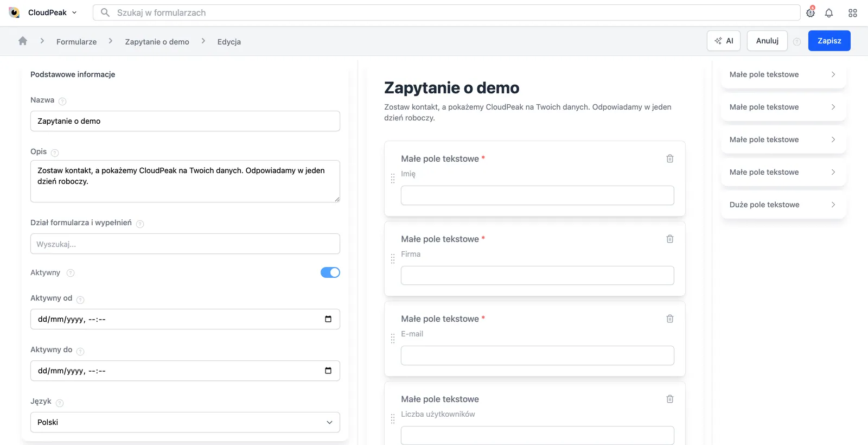Focus the Szukaj w formularzach search box
Image resolution: width=868 pixels, height=445 pixels.
(446, 12)
